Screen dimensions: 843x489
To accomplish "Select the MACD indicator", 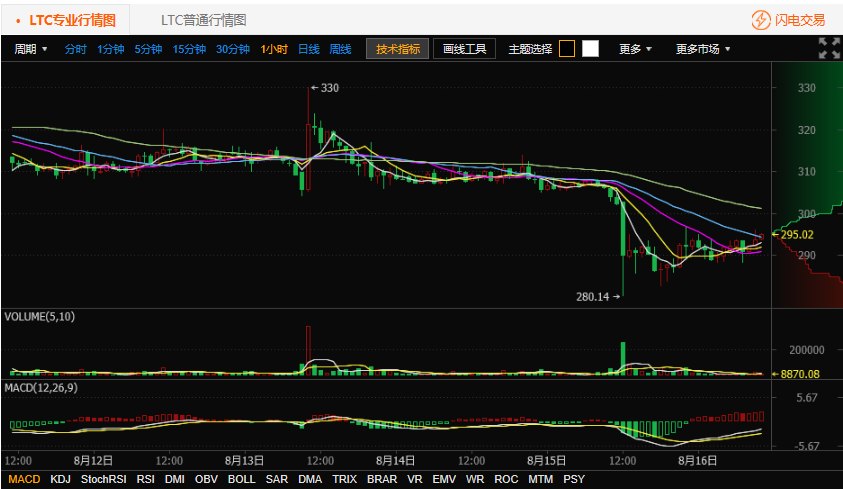I will coord(24,479).
